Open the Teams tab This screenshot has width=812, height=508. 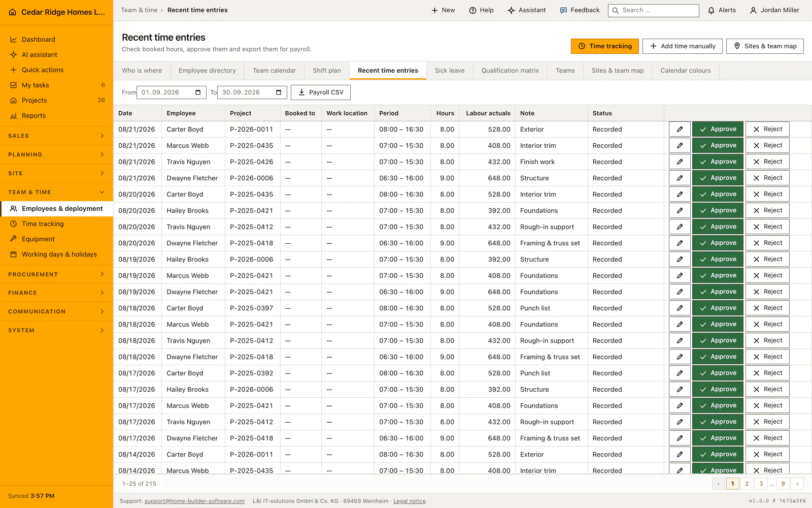click(565, 71)
